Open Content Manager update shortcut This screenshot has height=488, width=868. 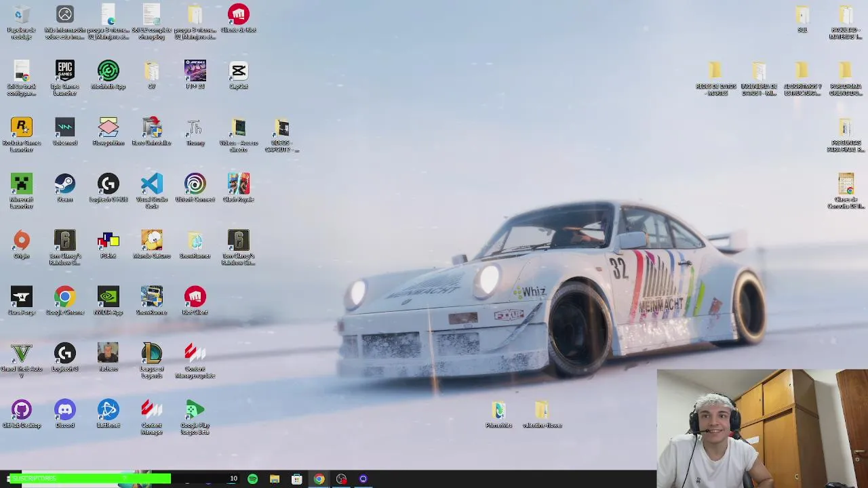[x=195, y=361]
